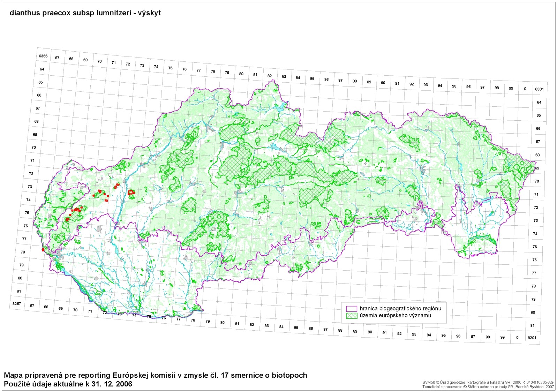Click the purple biogeographic region boundary legend swatch
Image resolution: width=557 pixels, height=392 pixels.
352,309
